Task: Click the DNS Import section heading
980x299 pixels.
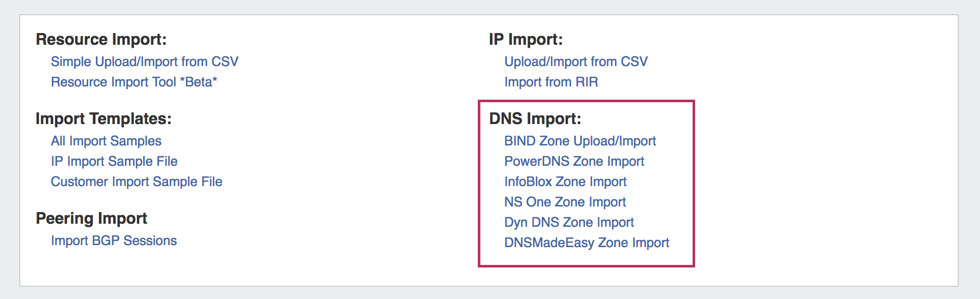Action: click(x=535, y=118)
